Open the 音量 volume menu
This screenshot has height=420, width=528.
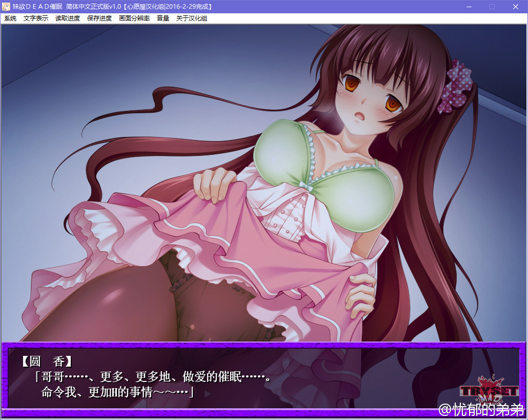point(163,18)
